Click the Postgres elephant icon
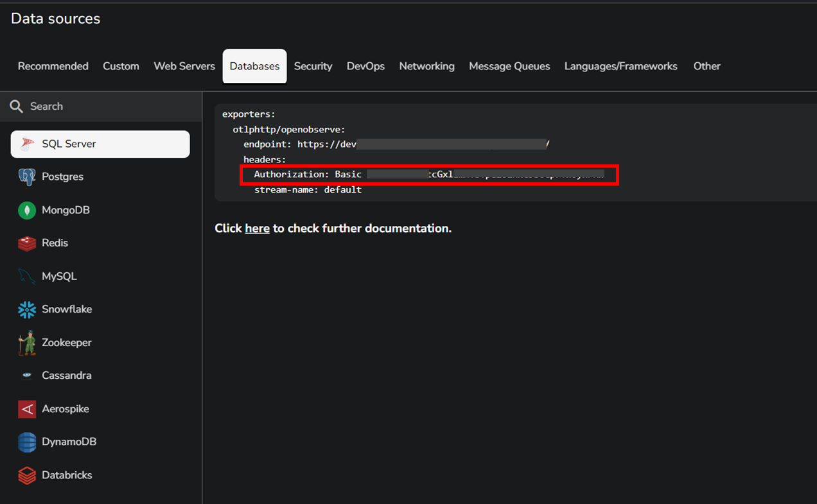 pyautogui.click(x=26, y=177)
